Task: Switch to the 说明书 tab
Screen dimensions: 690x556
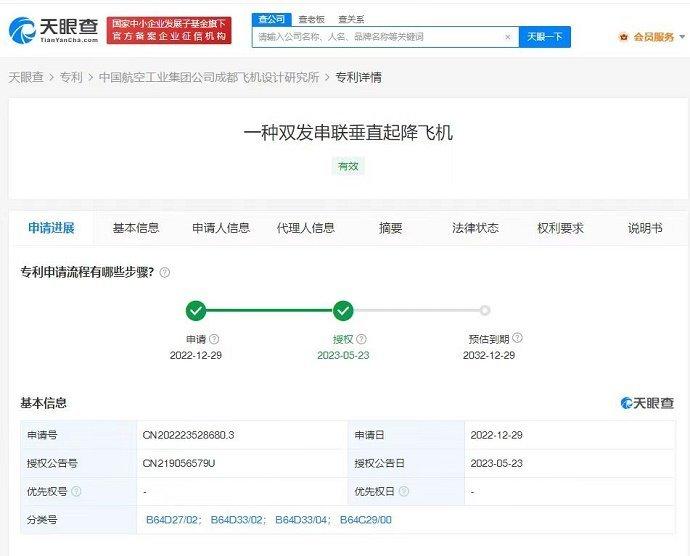Action: tap(645, 228)
